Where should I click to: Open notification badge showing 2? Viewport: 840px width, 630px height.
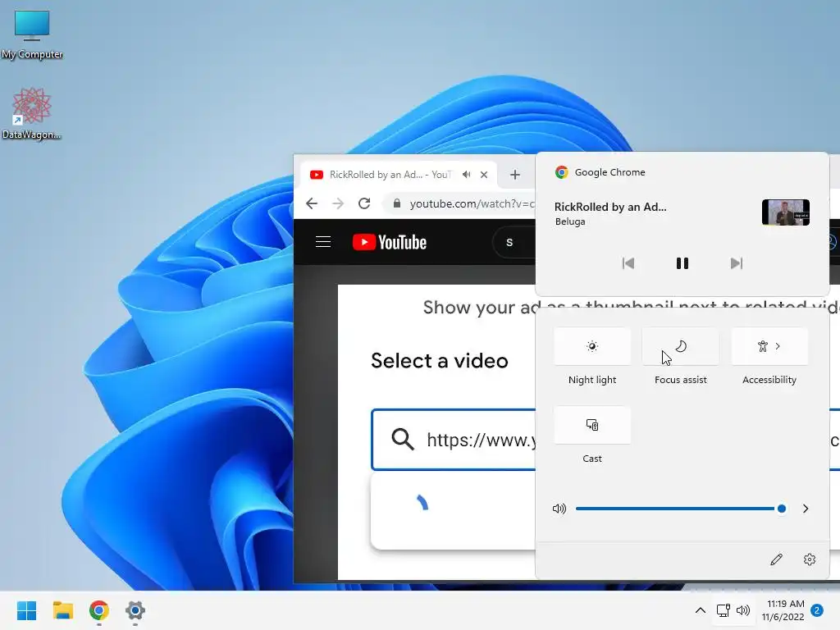(817, 610)
